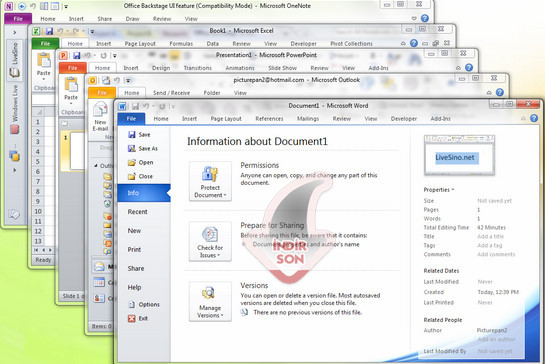Viewport: 545px width, 364px height.
Task: Click the green File tab in Excel
Action: click(x=45, y=43)
